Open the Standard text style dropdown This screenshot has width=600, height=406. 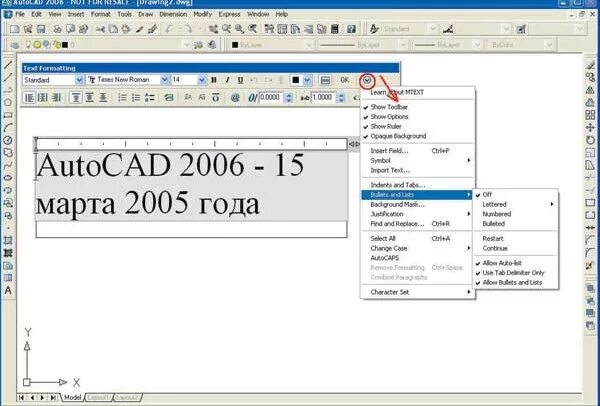click(79, 80)
